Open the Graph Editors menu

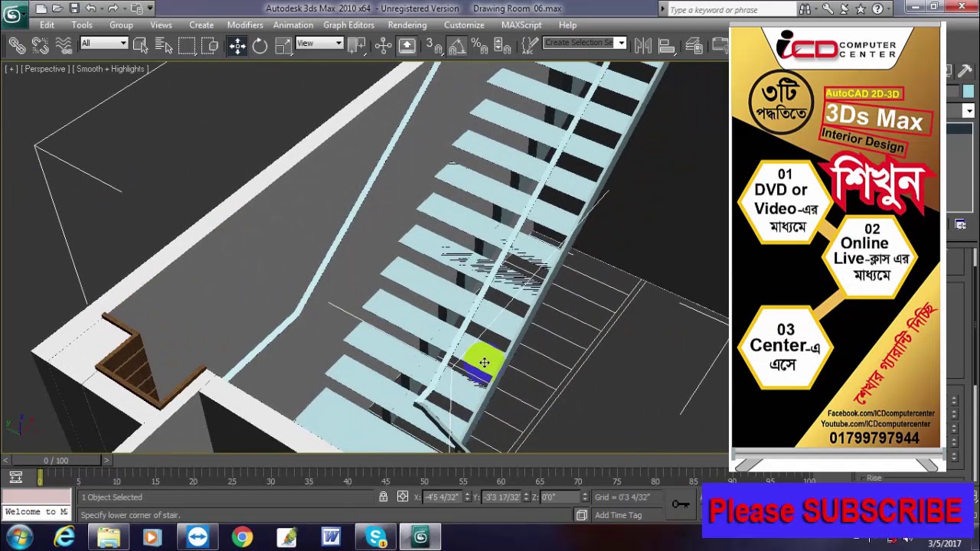pos(348,24)
